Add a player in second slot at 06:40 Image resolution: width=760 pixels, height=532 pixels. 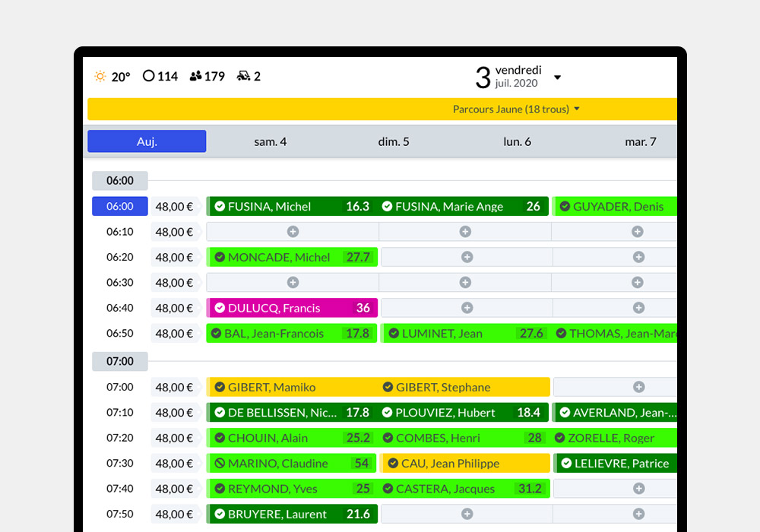tap(467, 308)
